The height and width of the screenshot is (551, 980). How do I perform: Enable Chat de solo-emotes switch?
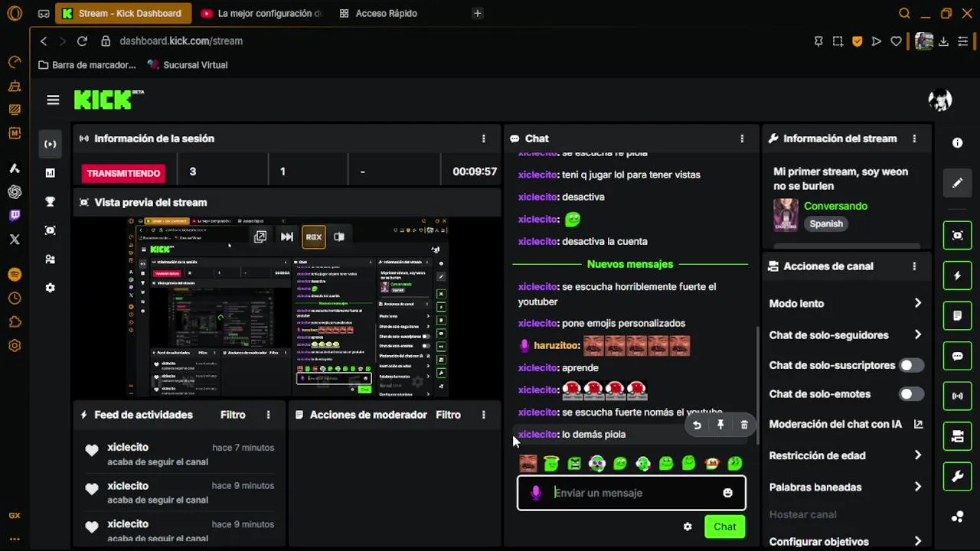(911, 394)
